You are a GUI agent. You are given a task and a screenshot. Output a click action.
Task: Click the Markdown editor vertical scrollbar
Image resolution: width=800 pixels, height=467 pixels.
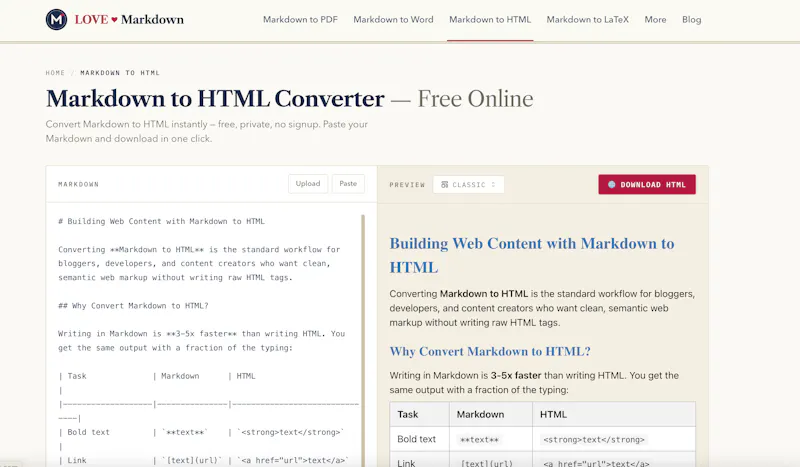point(363,340)
